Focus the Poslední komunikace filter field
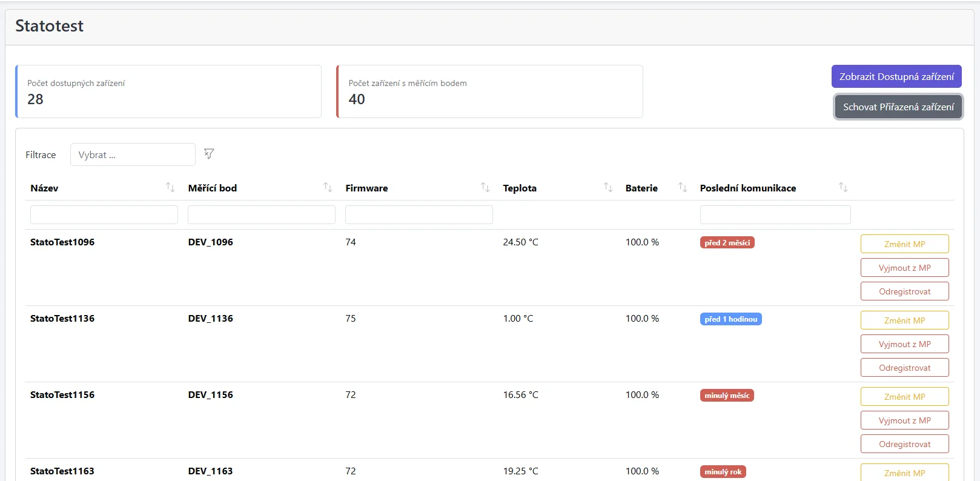The image size is (980, 481). point(775,214)
